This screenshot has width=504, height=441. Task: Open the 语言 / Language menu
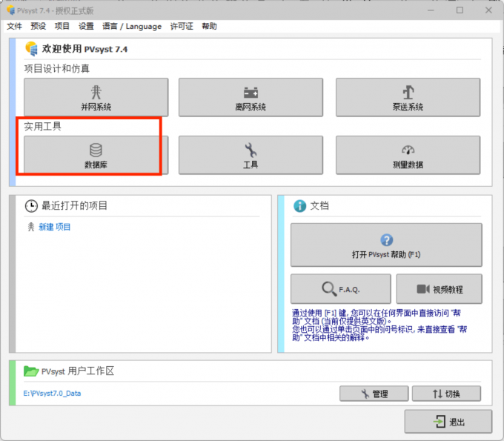coord(132,27)
